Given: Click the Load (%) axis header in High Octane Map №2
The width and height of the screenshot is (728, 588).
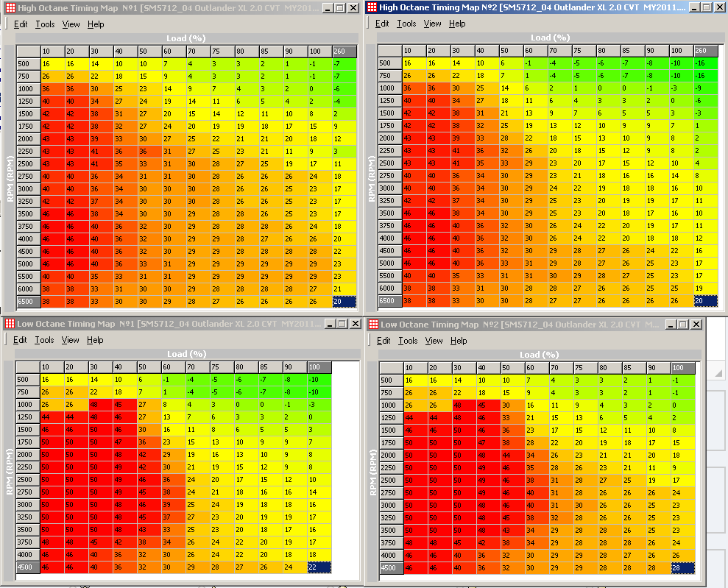Looking at the screenshot, I should [x=551, y=38].
